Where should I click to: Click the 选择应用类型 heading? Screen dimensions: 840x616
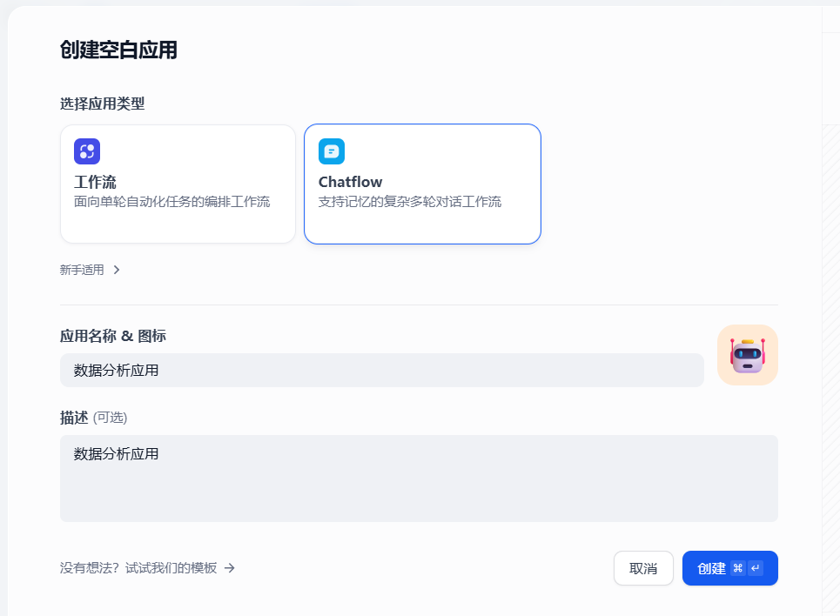[103, 104]
